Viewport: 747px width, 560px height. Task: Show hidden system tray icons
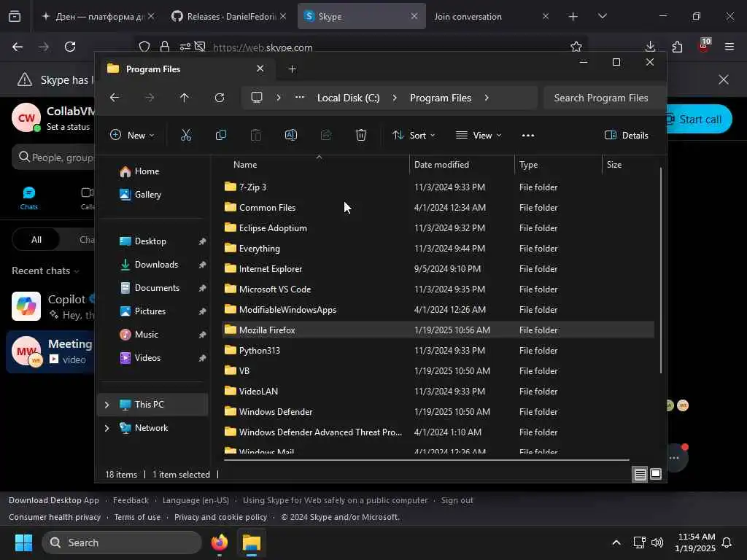point(616,542)
